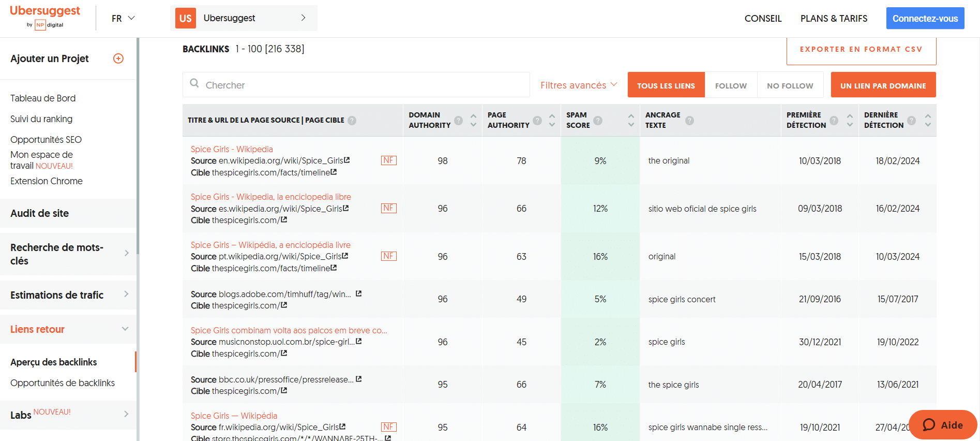Sort by Domain Authority arrows
This screenshot has width=980, height=441.
[473, 121]
